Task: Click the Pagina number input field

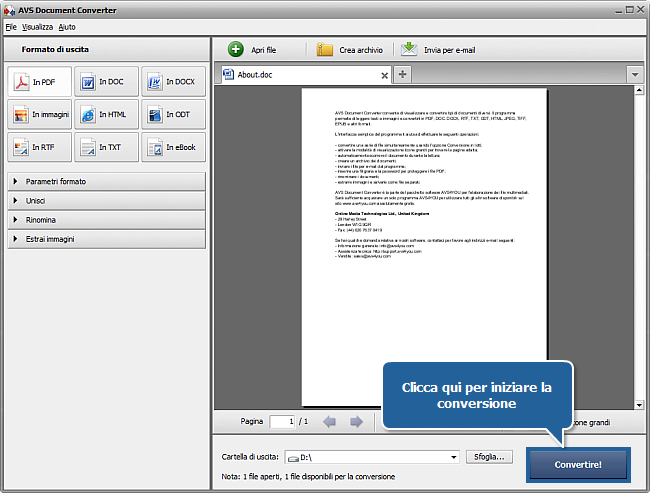Action: 282,422
